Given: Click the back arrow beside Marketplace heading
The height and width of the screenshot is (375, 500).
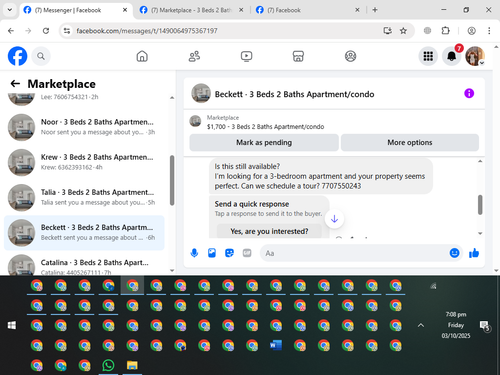Looking at the screenshot, I should [x=15, y=83].
